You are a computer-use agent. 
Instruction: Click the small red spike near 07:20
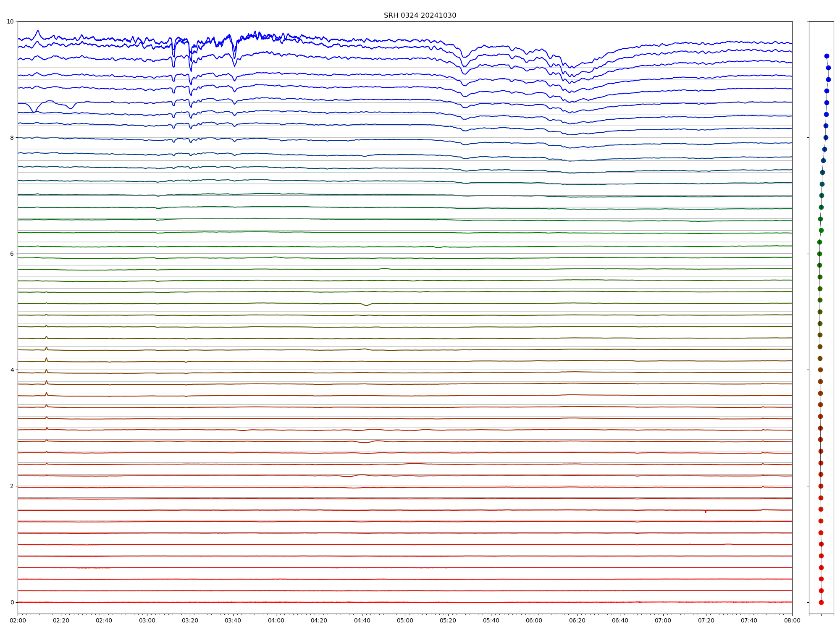(706, 512)
